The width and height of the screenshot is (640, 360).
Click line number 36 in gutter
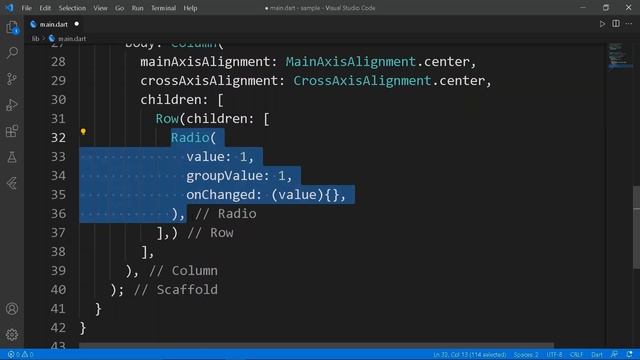tap(58, 213)
